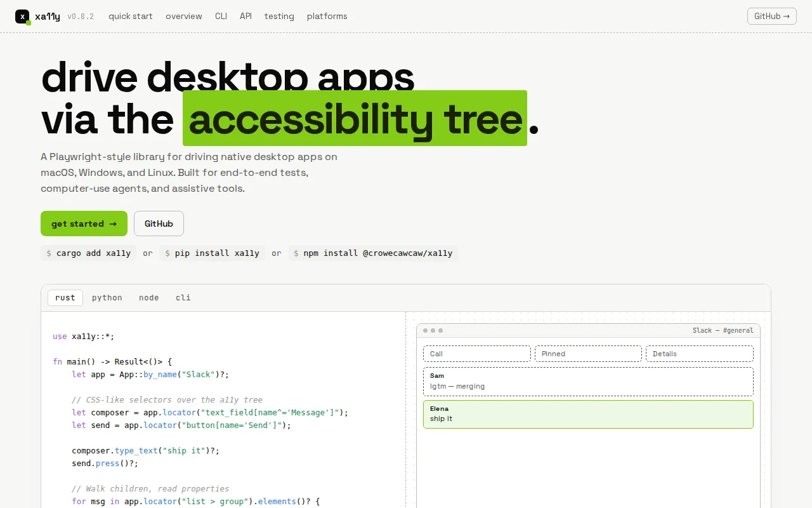Click the GitHub → button in header
Screen dimensions: 812x508
tap(772, 17)
